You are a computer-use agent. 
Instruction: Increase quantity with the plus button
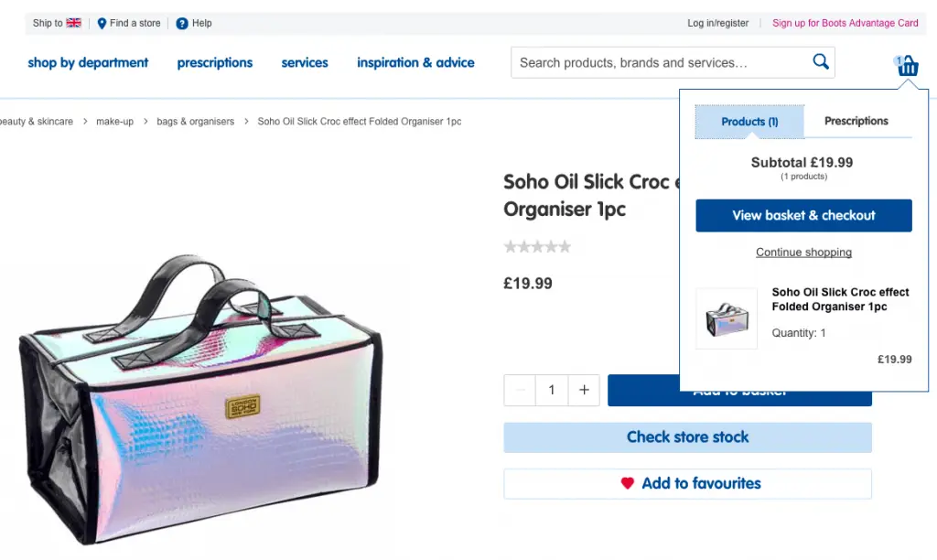[584, 390]
